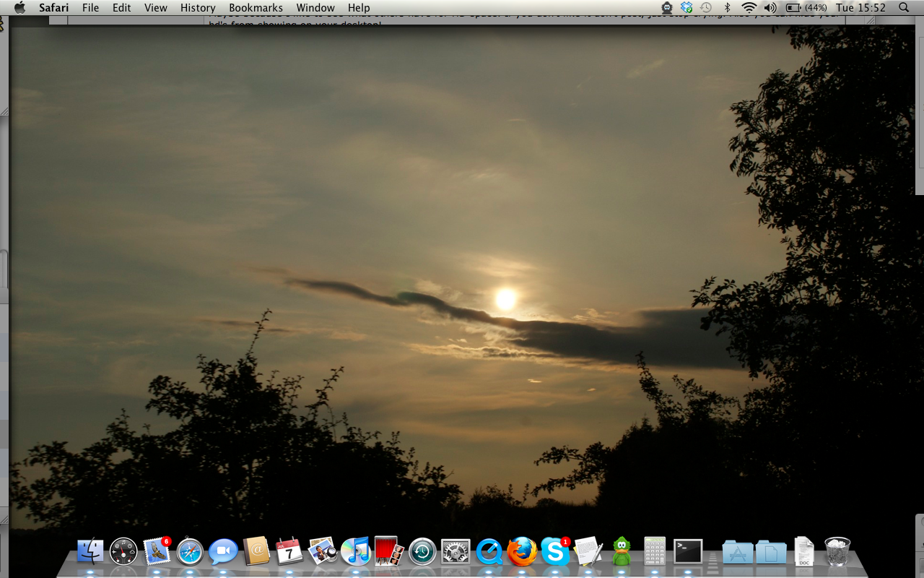Open the volume control menu
The image size is (924, 578).
[770, 8]
